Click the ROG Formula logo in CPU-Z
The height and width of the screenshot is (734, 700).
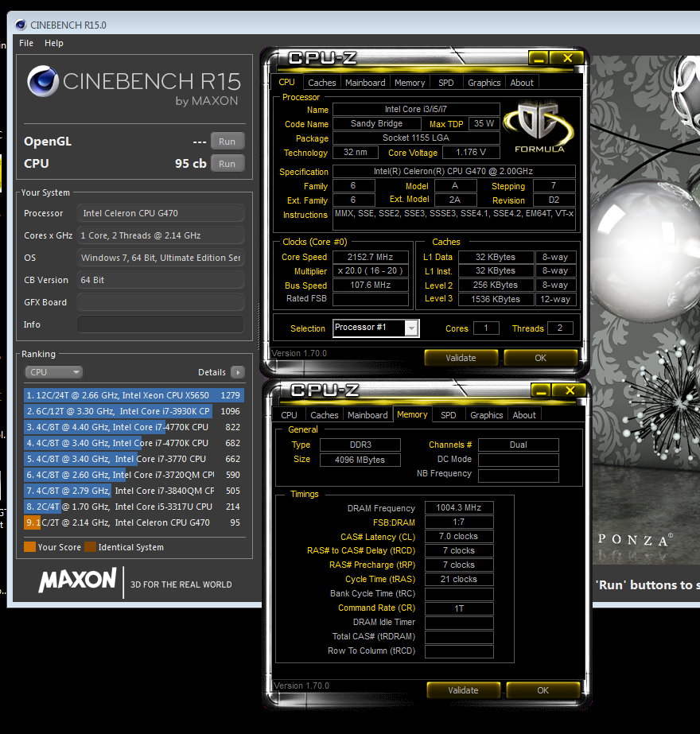[x=539, y=127]
